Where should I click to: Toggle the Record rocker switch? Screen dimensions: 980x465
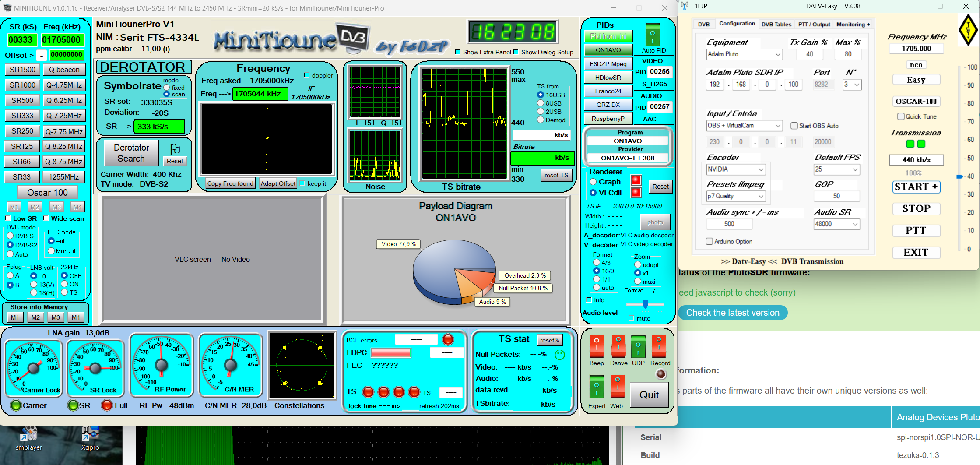(659, 346)
